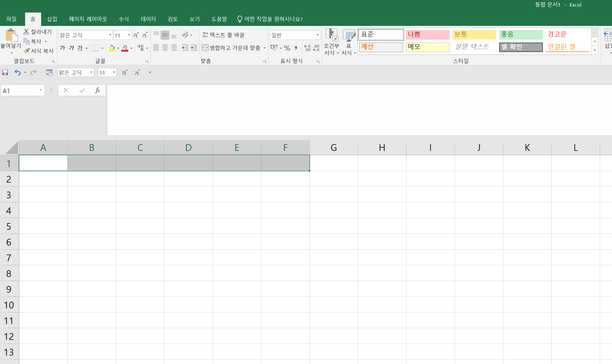
Task: Select column H header
Action: 382,148
